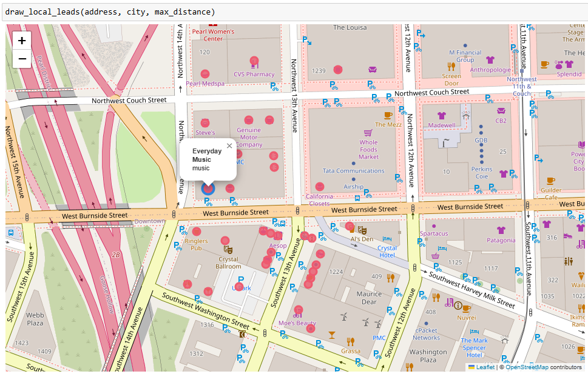The width and height of the screenshot is (588, 374).
Task: Click the CVS Pharmacy label
Action: point(254,74)
